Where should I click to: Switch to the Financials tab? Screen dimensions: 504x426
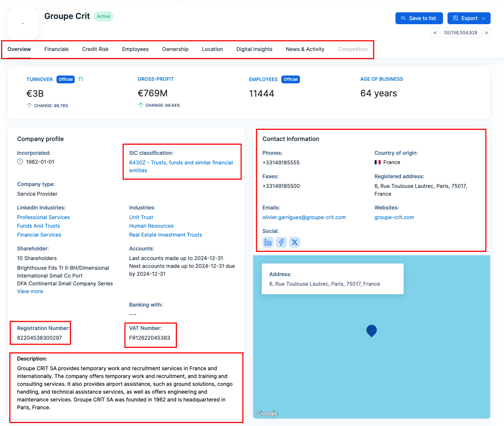click(x=56, y=49)
